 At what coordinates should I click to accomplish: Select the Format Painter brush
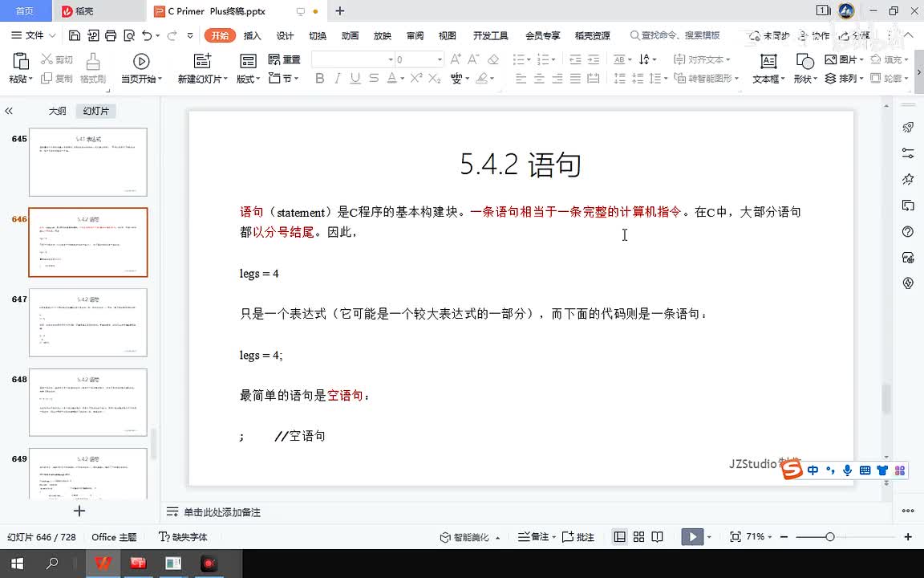(x=92, y=61)
